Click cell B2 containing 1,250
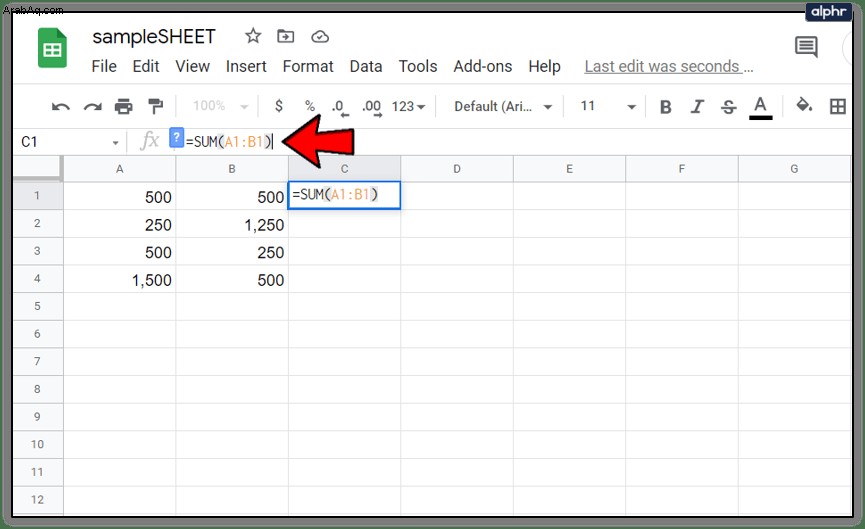Viewport: 865px width, 529px height. (x=232, y=224)
